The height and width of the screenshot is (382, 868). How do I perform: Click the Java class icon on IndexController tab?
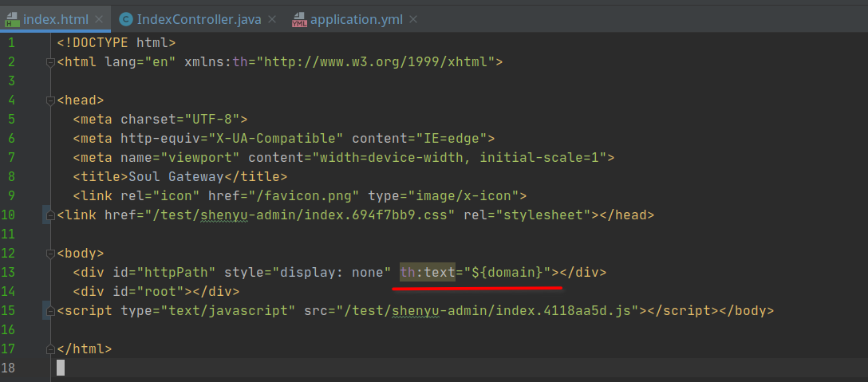(x=126, y=20)
